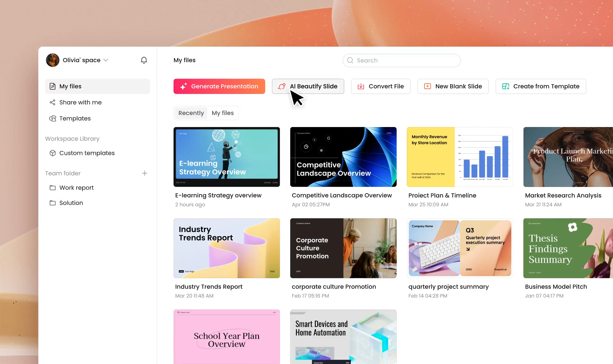This screenshot has height=364, width=613.
Task: Click the 'Mar 20 11:48 AM' timestamp
Action: [x=194, y=296]
